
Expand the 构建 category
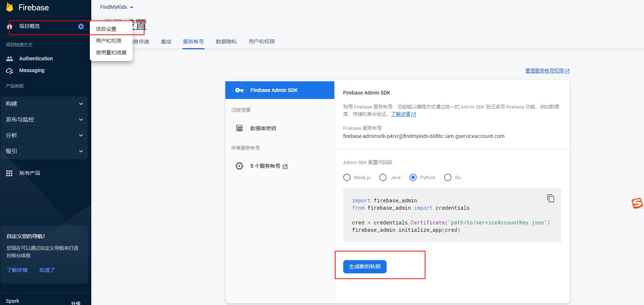pyautogui.click(x=44, y=104)
